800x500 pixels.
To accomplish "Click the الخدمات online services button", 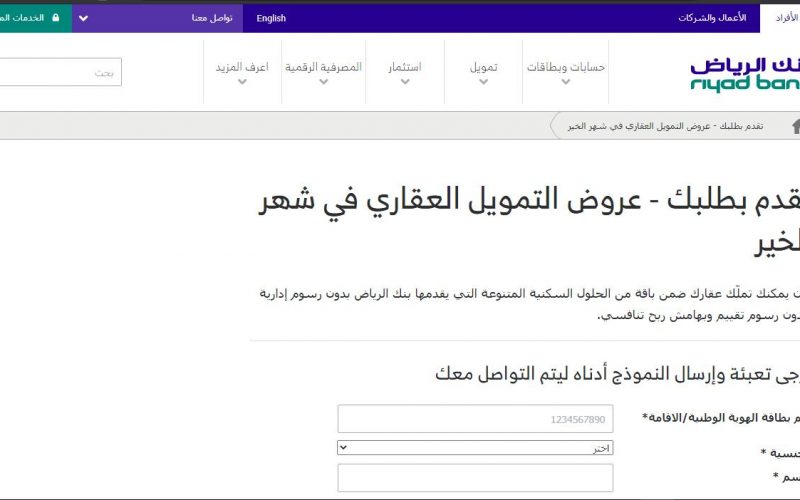I will coord(36,18).
